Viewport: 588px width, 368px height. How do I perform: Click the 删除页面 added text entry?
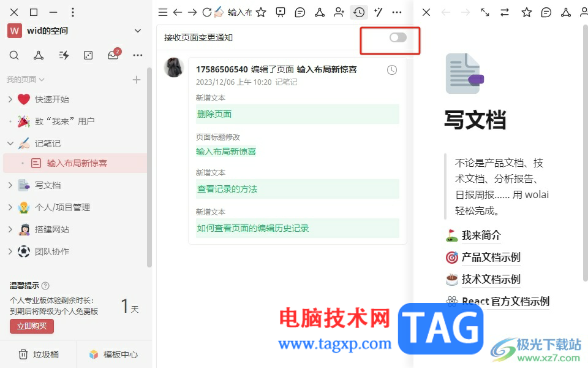(298, 114)
